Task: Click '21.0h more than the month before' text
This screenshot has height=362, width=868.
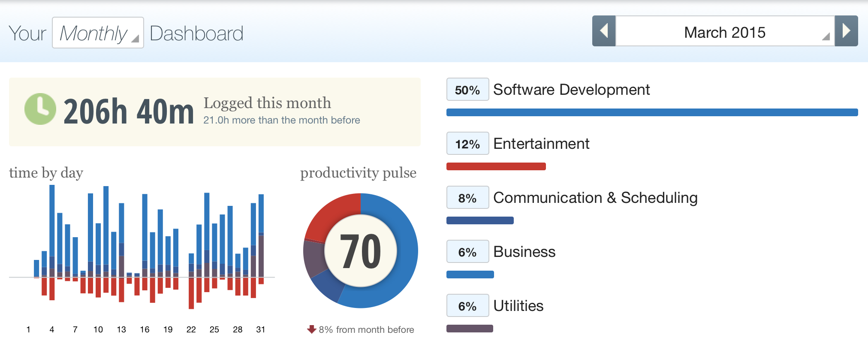Action: tap(281, 120)
